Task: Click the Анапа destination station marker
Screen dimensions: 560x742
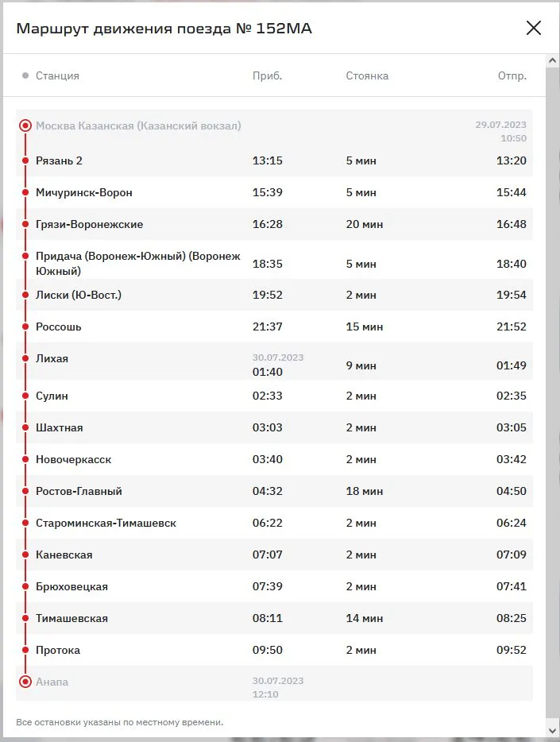Action: 25,682
